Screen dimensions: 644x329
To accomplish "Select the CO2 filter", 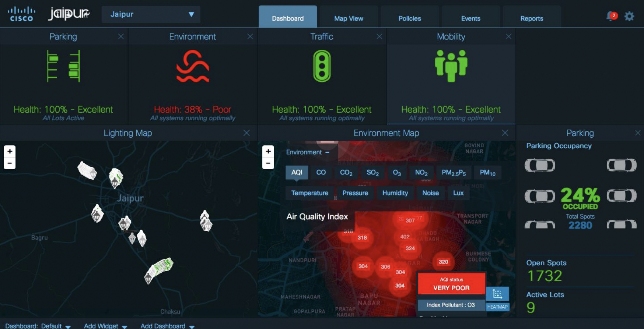I will pos(346,172).
